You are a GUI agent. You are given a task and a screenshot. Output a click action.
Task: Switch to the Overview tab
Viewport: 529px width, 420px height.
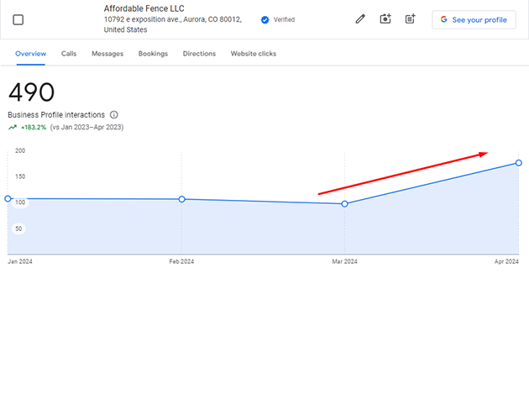(x=30, y=54)
